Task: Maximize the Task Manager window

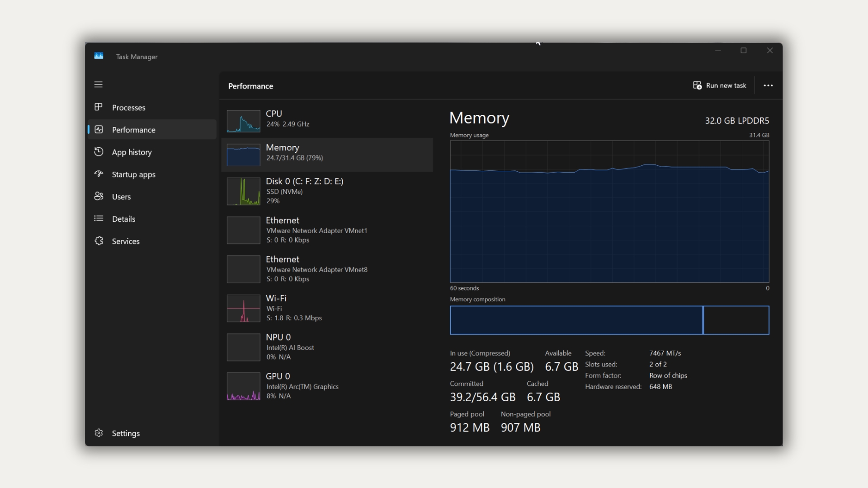Action: coord(744,51)
